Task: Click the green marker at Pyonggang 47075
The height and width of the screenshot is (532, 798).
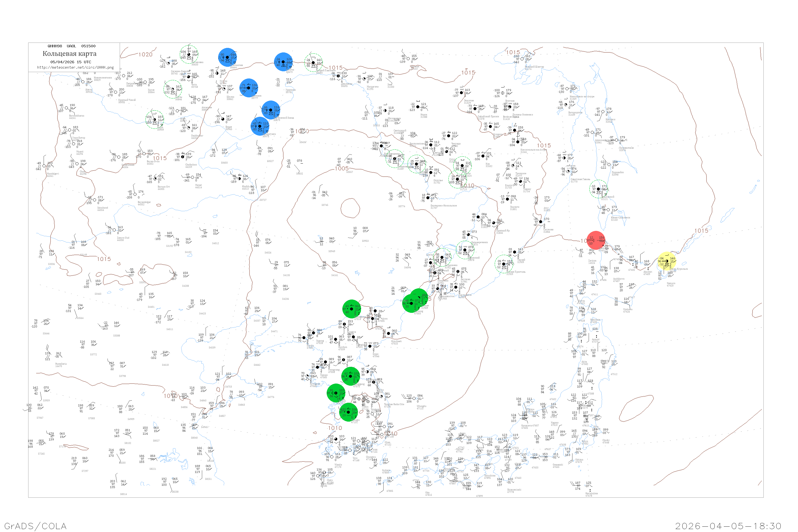Action: pos(351,376)
